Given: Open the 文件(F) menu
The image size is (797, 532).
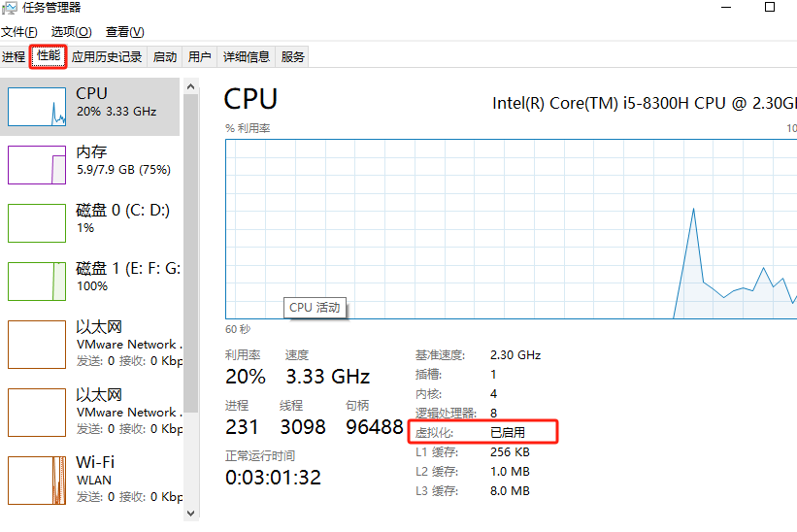Looking at the screenshot, I should click(18, 32).
